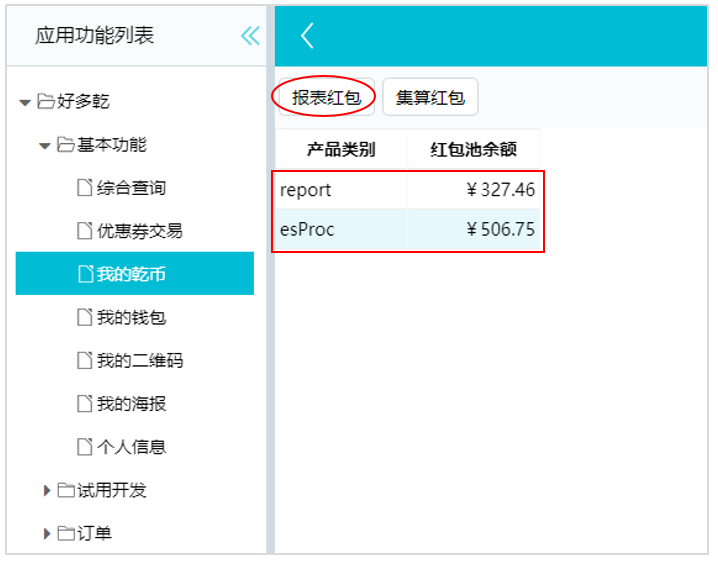Open 我的海报 in the function tree
718x562 pixels.
pyautogui.click(x=131, y=404)
